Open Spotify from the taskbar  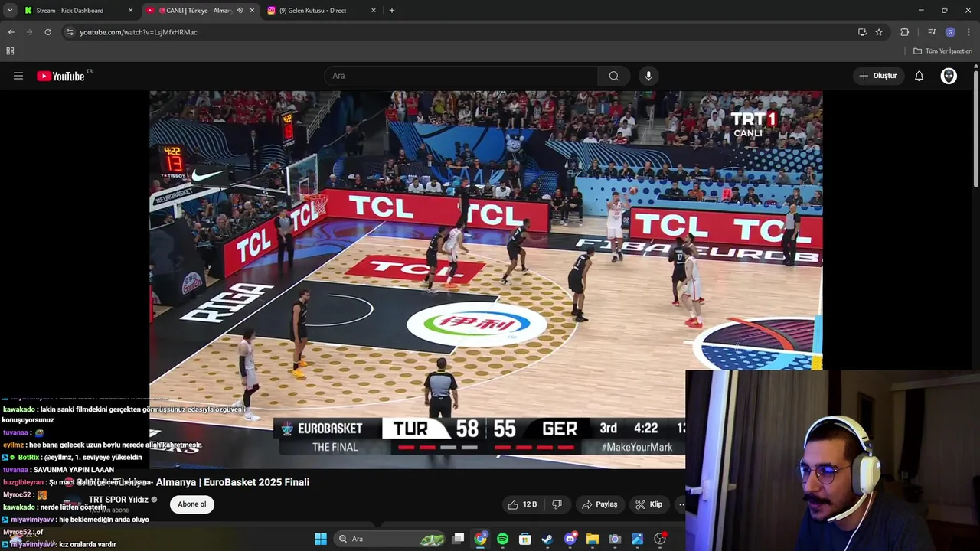click(x=502, y=539)
